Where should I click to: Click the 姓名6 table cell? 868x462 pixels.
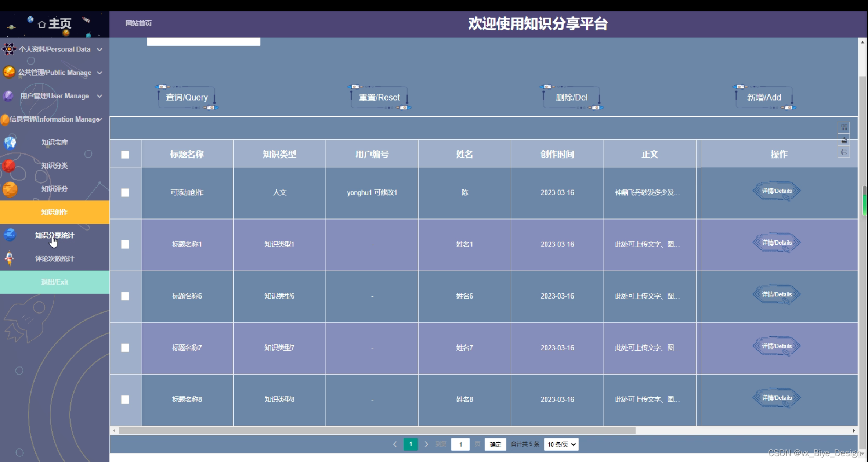point(465,296)
